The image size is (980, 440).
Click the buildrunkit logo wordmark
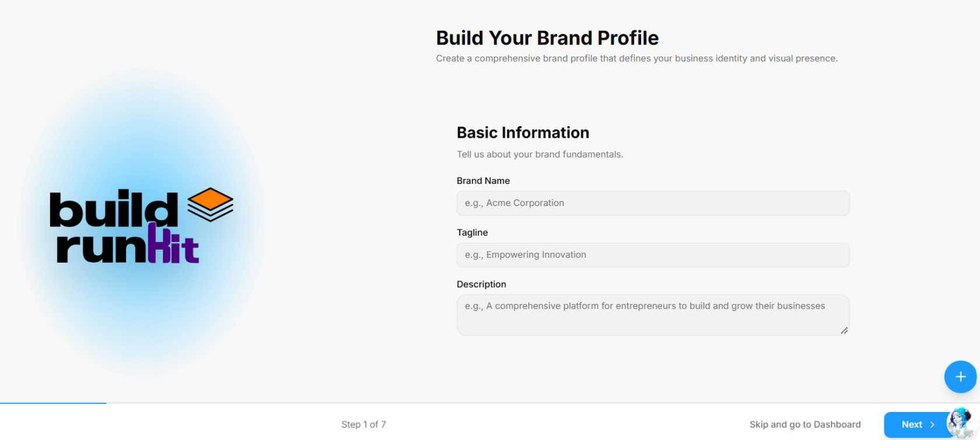pos(142,226)
